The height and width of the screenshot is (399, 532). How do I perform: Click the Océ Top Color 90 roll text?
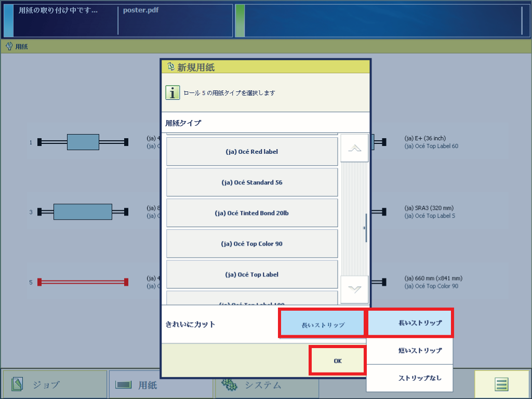coord(431,286)
